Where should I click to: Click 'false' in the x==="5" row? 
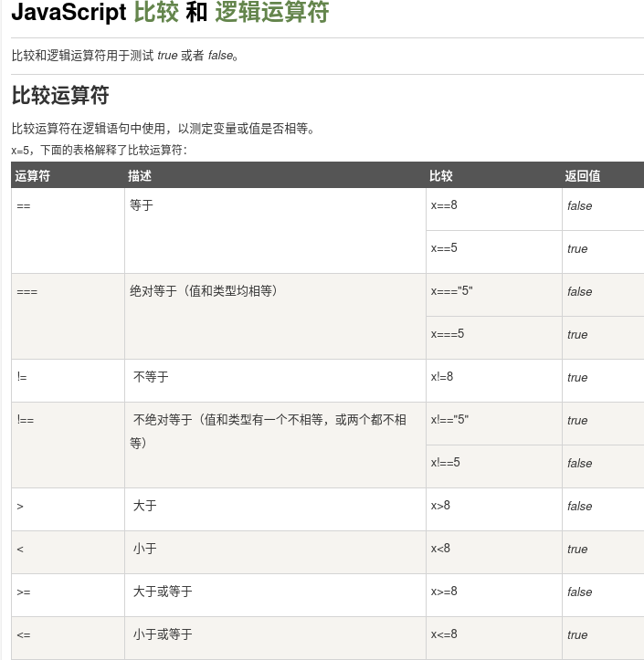[x=579, y=292]
